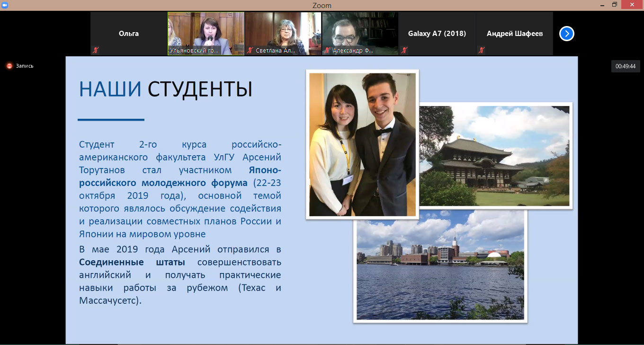Screen dimensions: 644x345
Task: Click the photo of two students
Action: pos(362,144)
